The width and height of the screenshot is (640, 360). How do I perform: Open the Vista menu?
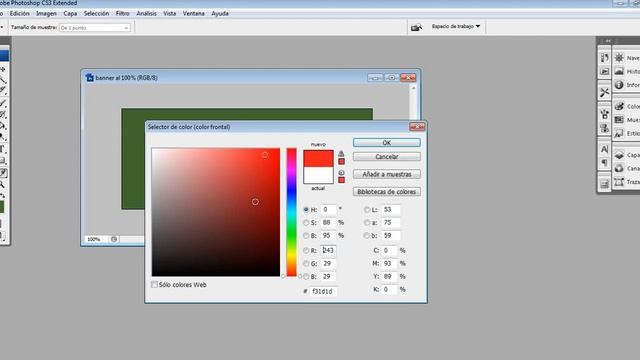pos(169,13)
